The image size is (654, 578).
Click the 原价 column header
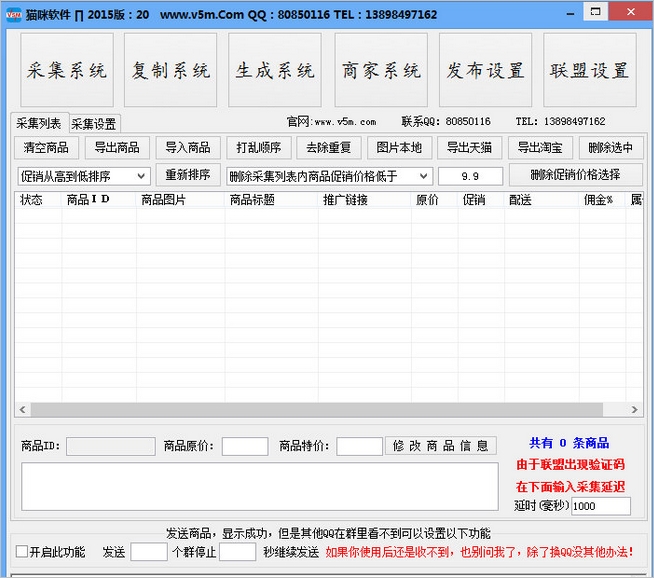(434, 200)
